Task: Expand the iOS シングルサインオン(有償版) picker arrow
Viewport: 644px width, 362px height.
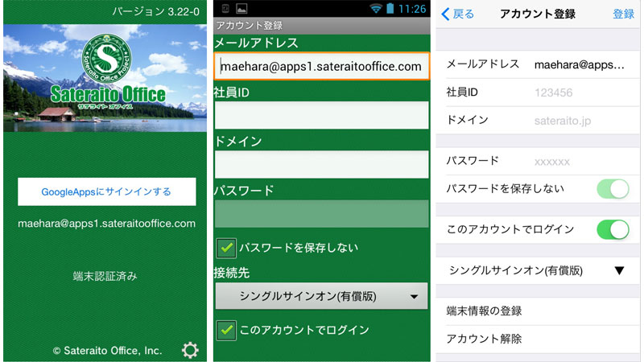Action: tap(619, 270)
